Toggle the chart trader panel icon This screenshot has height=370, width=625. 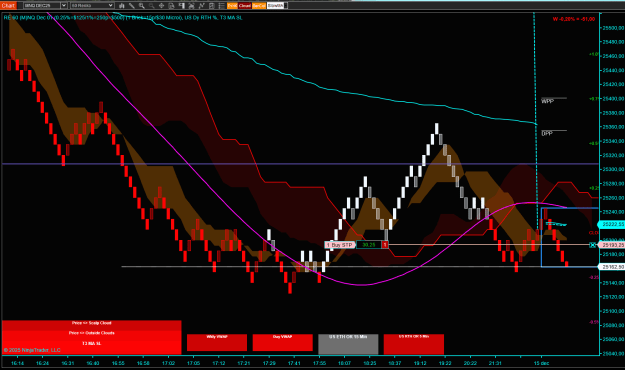tap(181, 6)
